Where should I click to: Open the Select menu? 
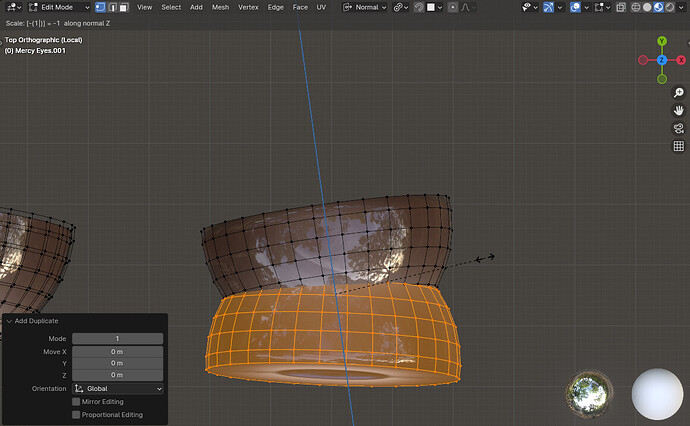[x=171, y=7]
